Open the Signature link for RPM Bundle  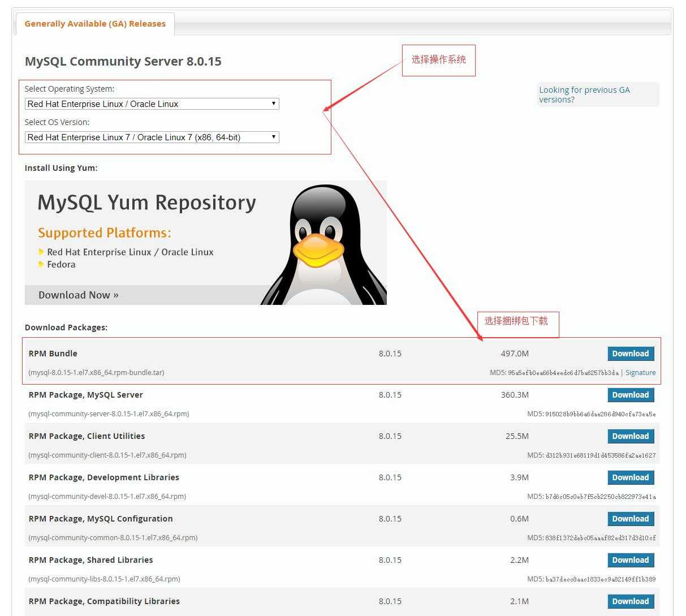point(640,373)
